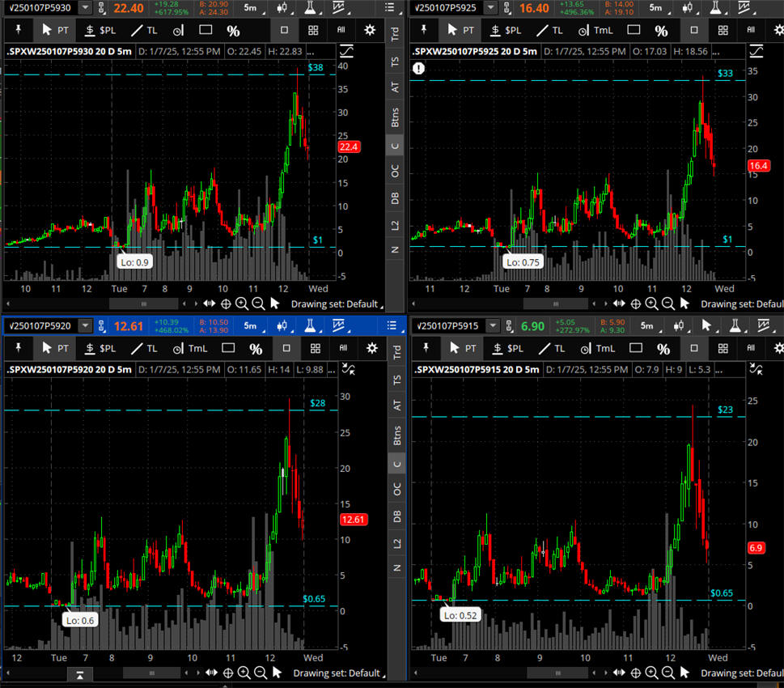Click zoom out magnifier under P5920 chart
The height and width of the screenshot is (688, 784).
pyautogui.click(x=260, y=673)
